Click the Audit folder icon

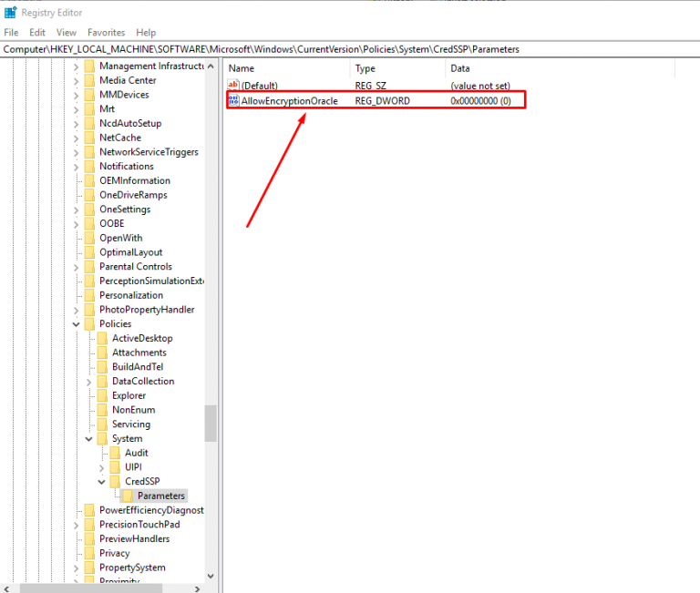pyautogui.click(x=116, y=453)
